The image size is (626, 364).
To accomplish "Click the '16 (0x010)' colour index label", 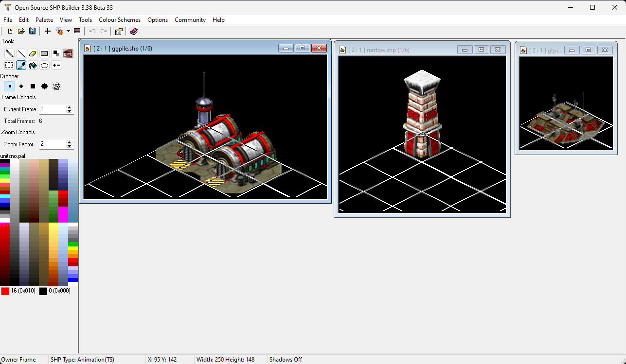I will [23, 291].
